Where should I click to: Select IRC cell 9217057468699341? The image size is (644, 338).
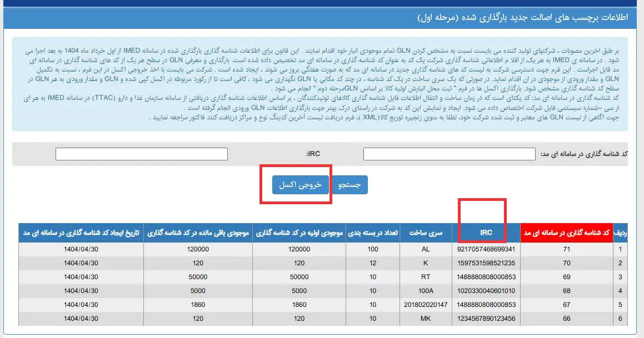pyautogui.click(x=486, y=249)
